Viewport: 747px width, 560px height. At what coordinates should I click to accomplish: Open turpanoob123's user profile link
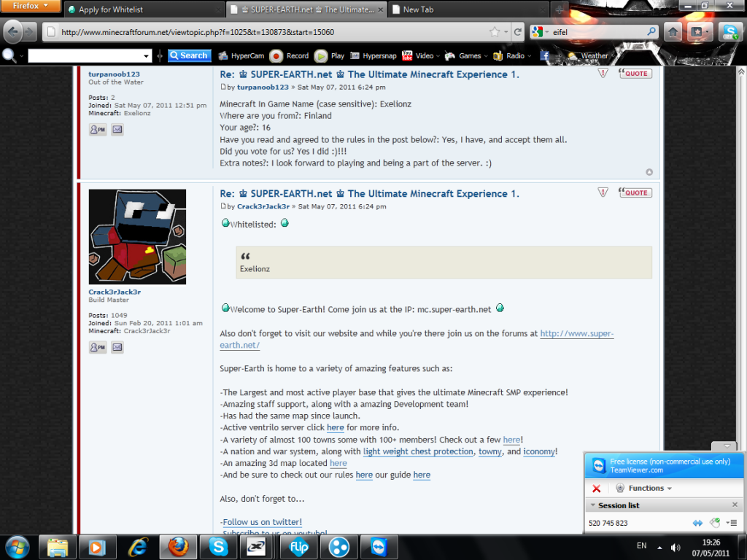pos(114,74)
